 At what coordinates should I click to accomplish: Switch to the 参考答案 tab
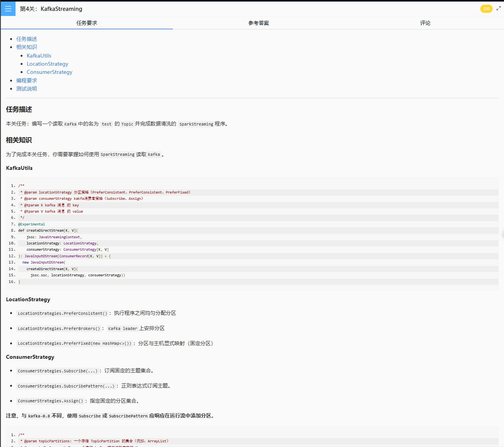(259, 23)
